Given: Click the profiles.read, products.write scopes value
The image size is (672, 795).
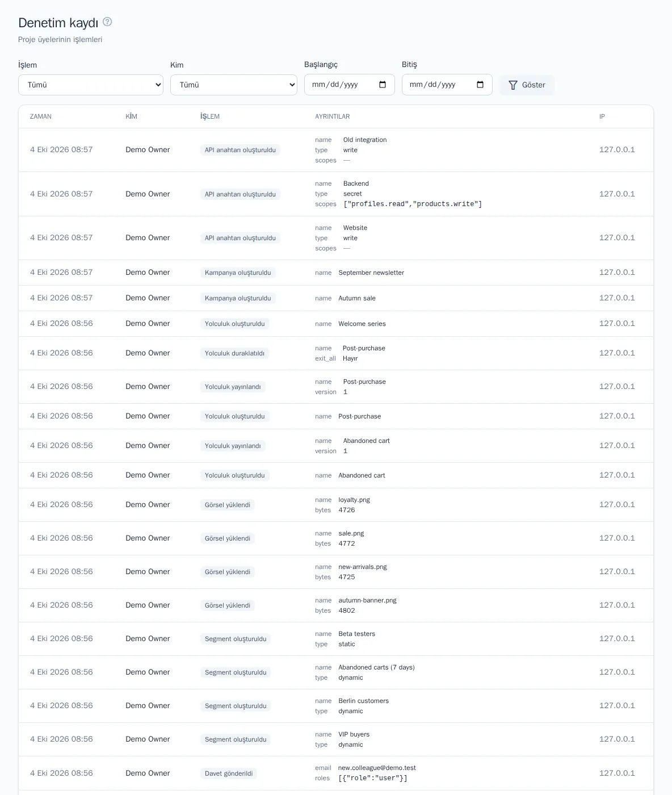Looking at the screenshot, I should (413, 204).
